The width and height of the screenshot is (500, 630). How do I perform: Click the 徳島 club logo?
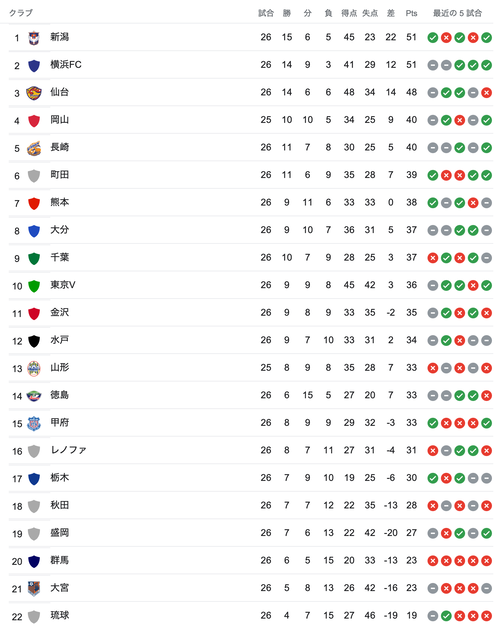pos(34,396)
